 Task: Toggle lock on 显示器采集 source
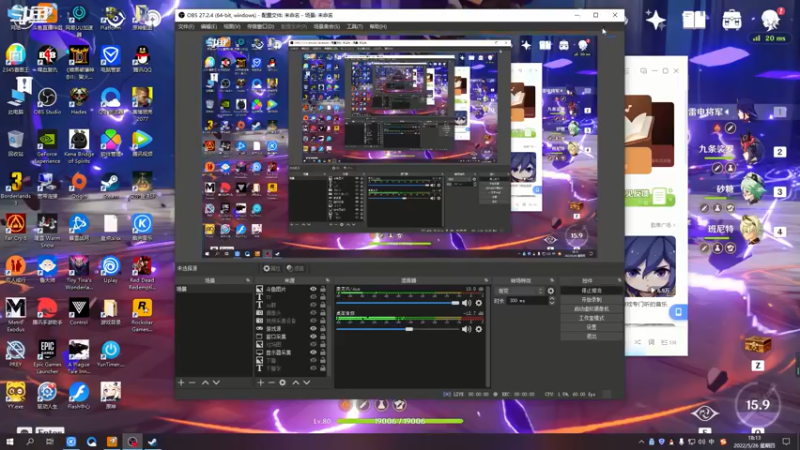[x=322, y=353]
